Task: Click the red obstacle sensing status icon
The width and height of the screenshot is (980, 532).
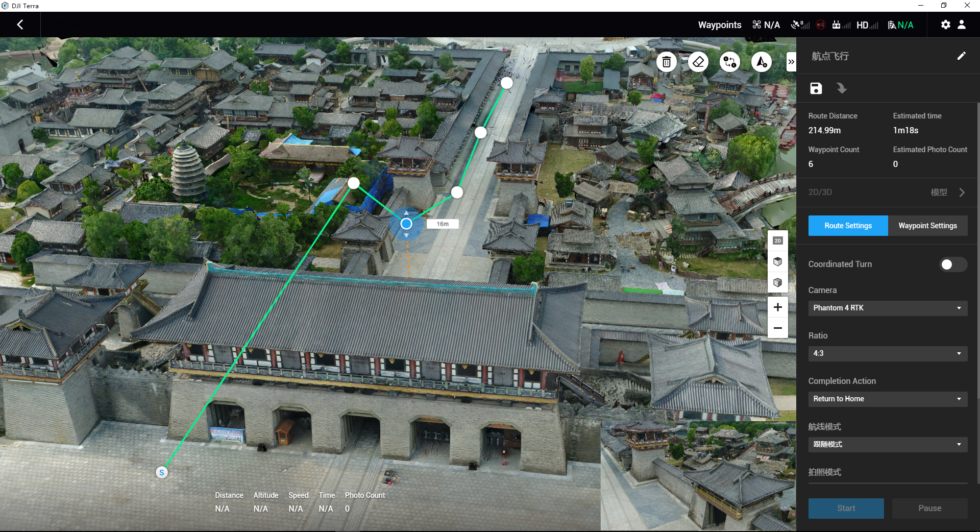Action: pyautogui.click(x=821, y=25)
